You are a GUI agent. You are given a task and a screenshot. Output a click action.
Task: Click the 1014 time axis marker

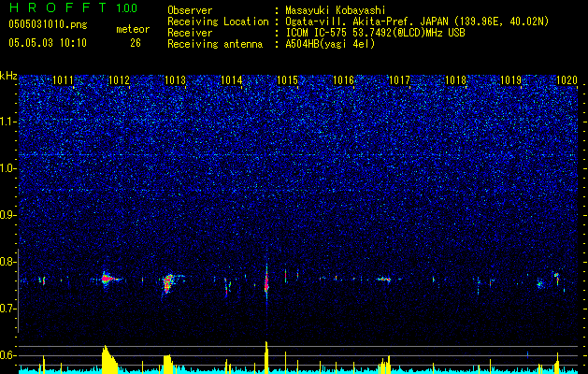[232, 80]
